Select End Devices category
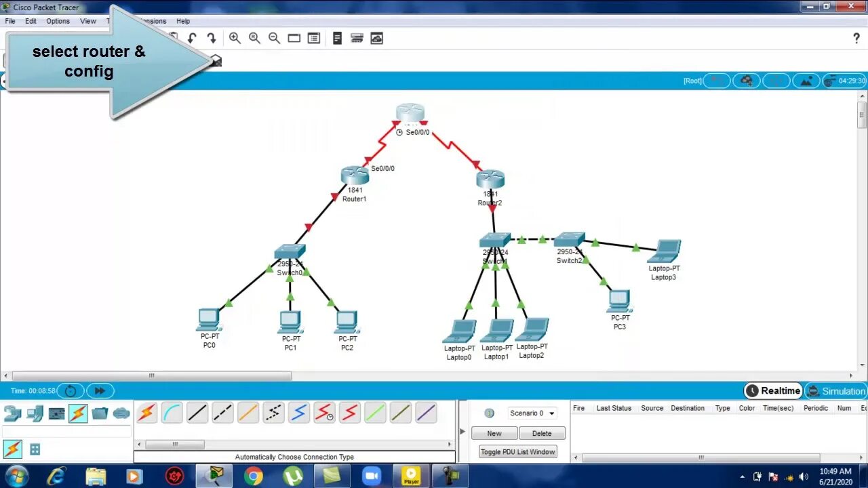The image size is (868, 488). 35,413
